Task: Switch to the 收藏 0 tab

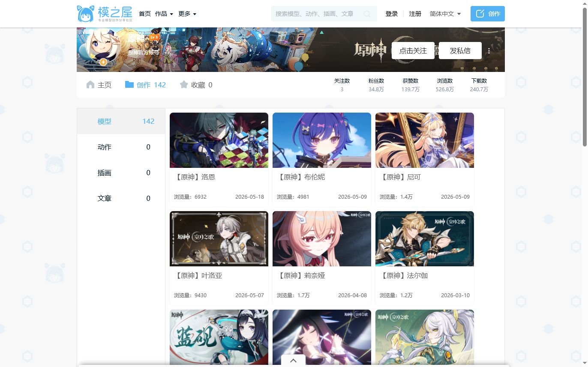Action: pyautogui.click(x=196, y=85)
